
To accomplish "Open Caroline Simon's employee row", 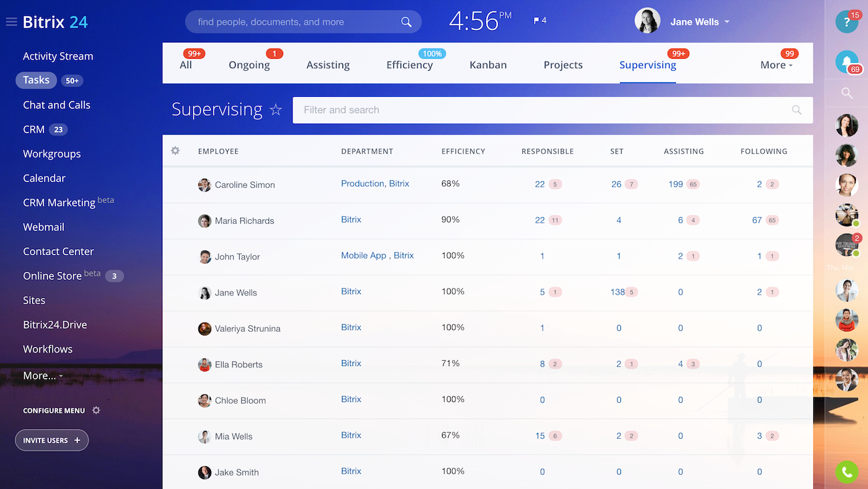I will 244,185.
